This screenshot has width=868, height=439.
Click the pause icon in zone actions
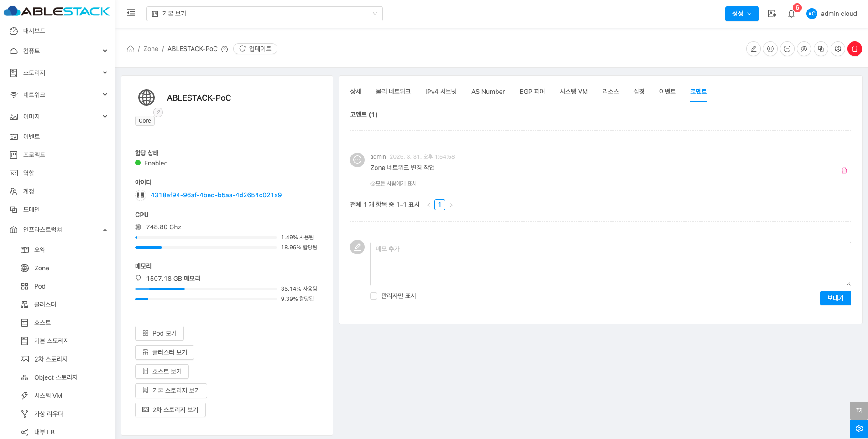770,49
